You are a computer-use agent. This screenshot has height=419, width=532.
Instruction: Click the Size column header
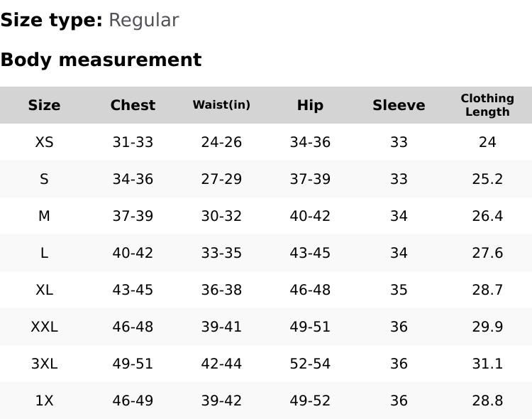click(44, 105)
